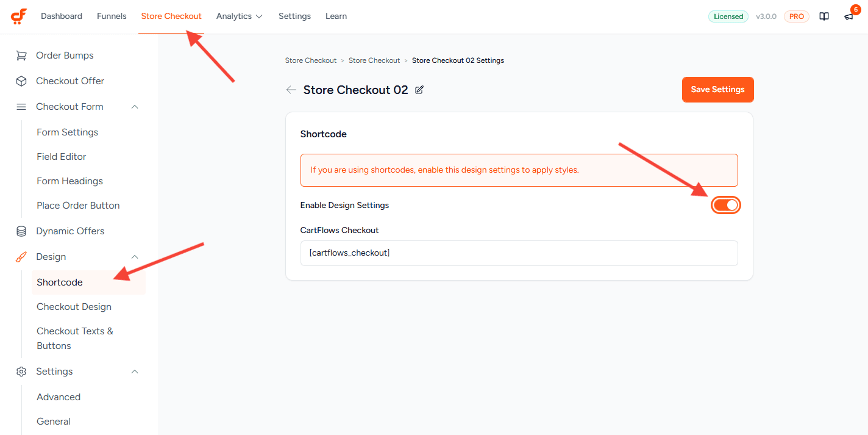The width and height of the screenshot is (868, 435).
Task: Collapse the sidebar Settings section chevron
Action: tap(135, 372)
